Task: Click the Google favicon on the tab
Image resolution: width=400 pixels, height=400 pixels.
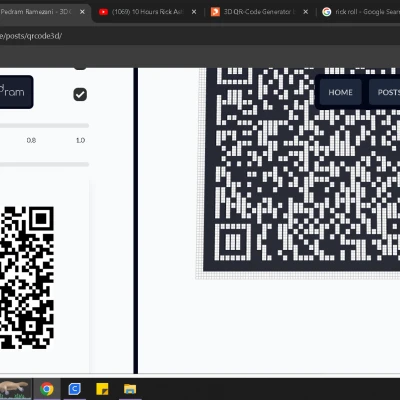Action: click(x=327, y=12)
